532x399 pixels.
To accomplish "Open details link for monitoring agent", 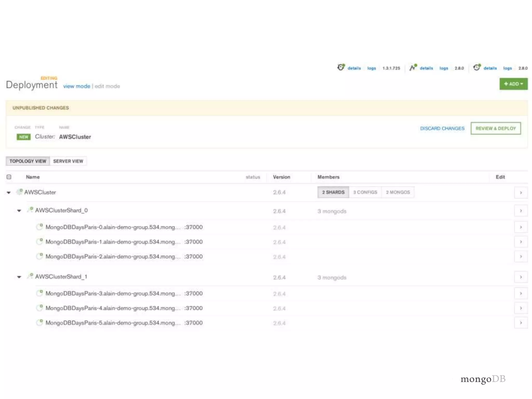I will click(x=426, y=68).
